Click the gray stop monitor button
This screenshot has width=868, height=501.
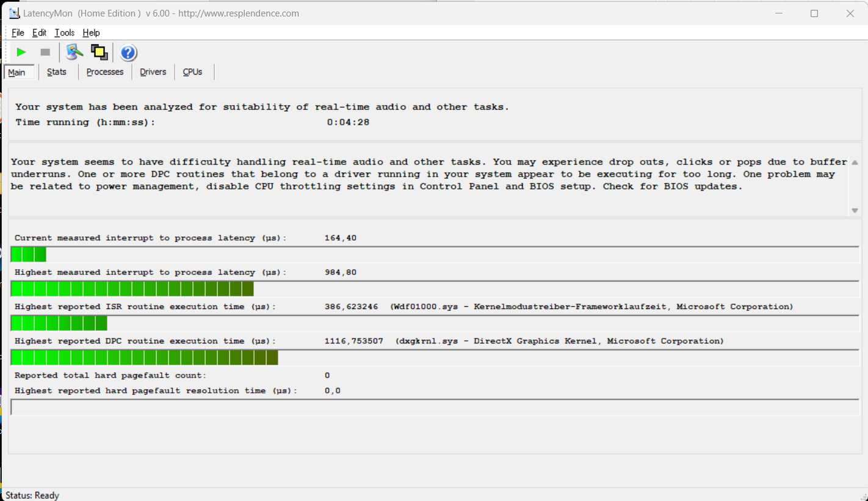click(x=45, y=53)
